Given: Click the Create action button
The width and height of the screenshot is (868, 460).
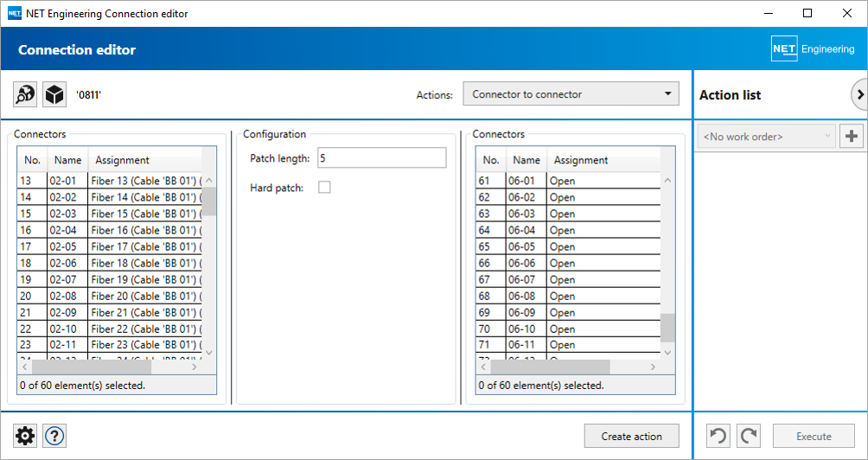Looking at the screenshot, I should coord(632,436).
